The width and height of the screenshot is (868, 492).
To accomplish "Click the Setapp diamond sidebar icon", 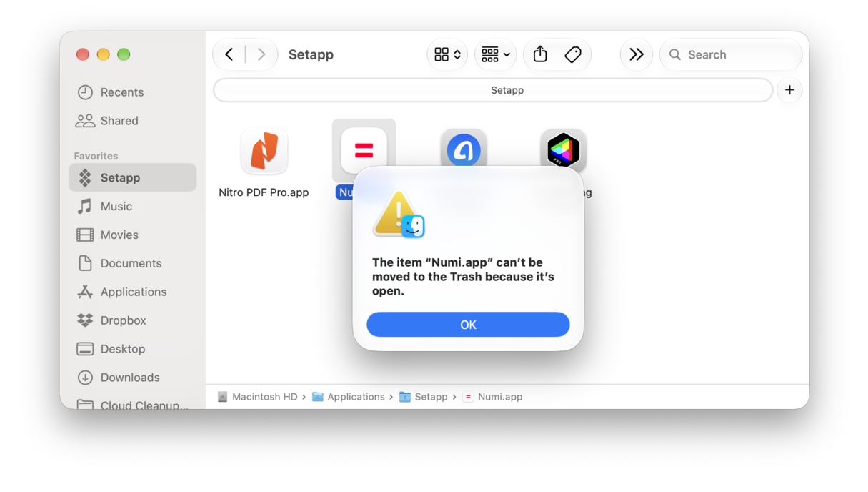I will pyautogui.click(x=85, y=177).
